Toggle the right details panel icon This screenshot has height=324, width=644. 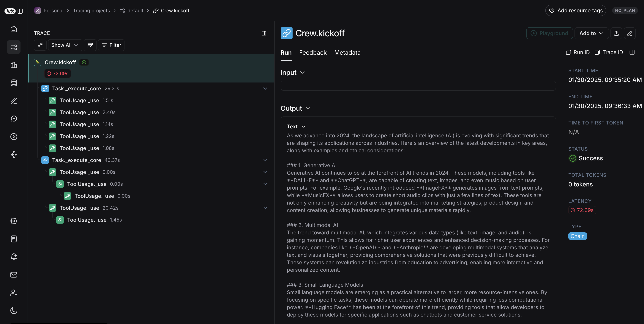632,52
